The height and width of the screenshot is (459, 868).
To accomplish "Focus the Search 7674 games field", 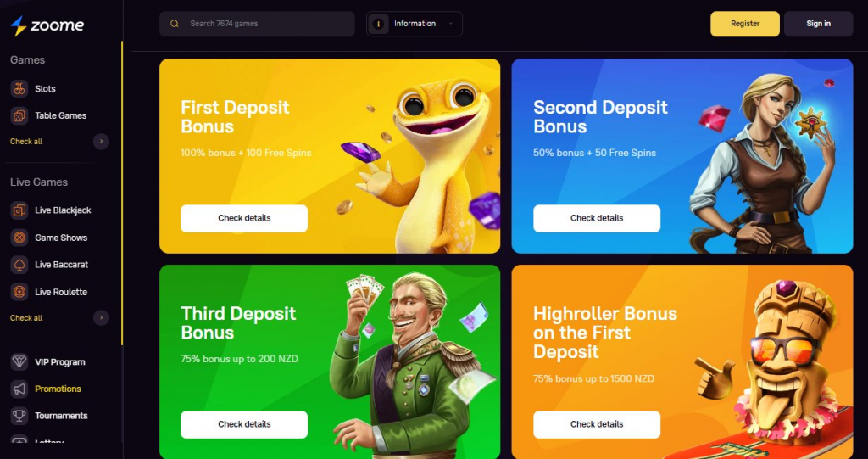I will point(257,24).
